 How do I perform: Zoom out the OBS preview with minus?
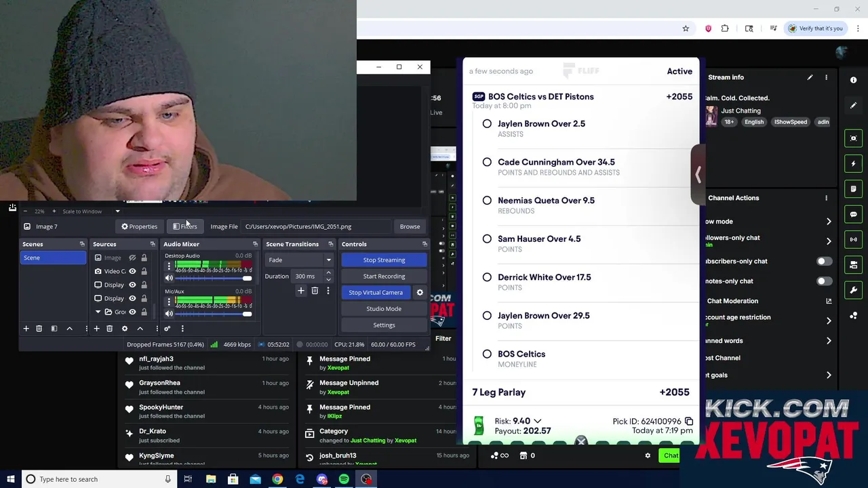25,211
